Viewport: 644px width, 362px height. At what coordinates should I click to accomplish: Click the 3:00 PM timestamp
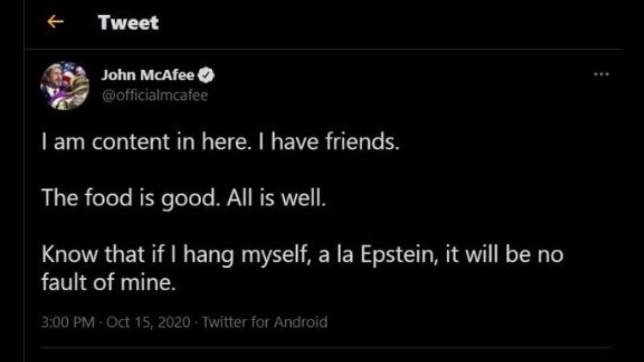click(x=68, y=322)
